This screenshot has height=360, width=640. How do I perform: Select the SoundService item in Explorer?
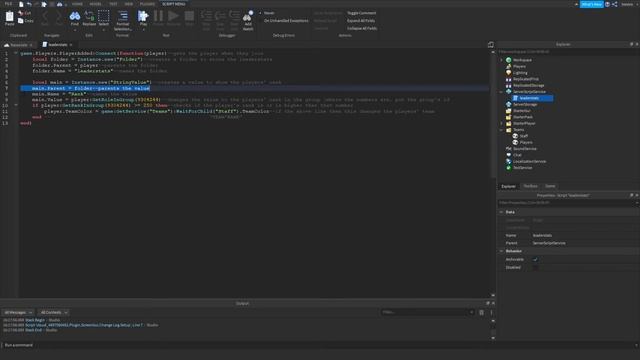click(524, 149)
